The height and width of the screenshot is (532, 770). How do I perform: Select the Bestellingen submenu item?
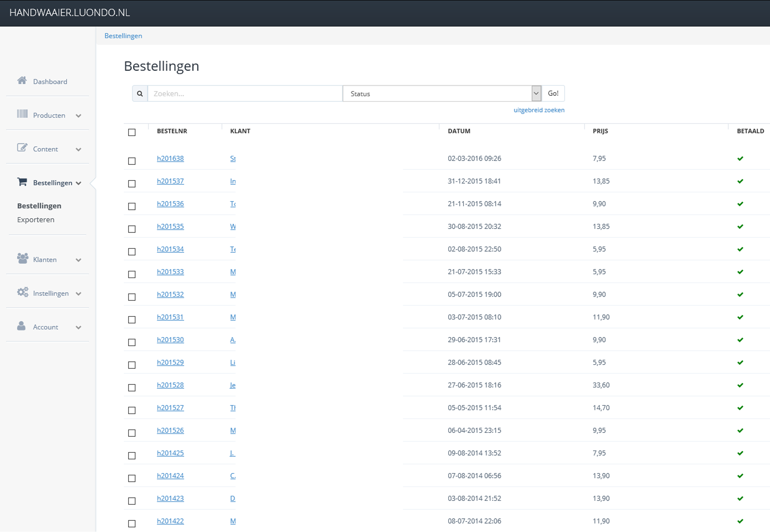point(39,206)
